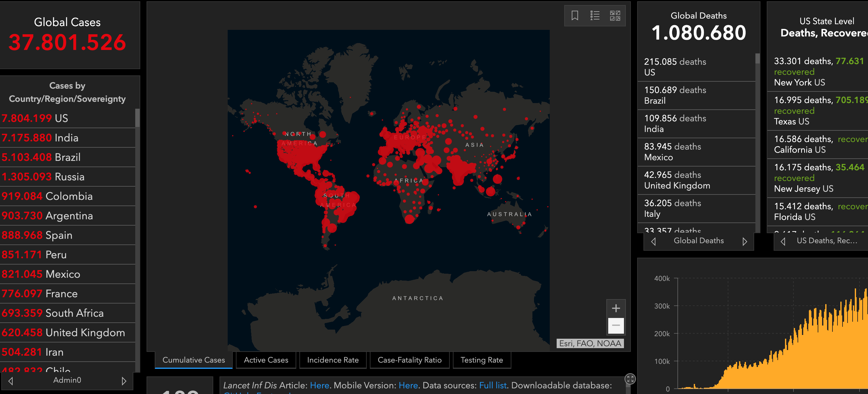Open the map bookmarks icon
868x394 pixels.
tap(575, 15)
